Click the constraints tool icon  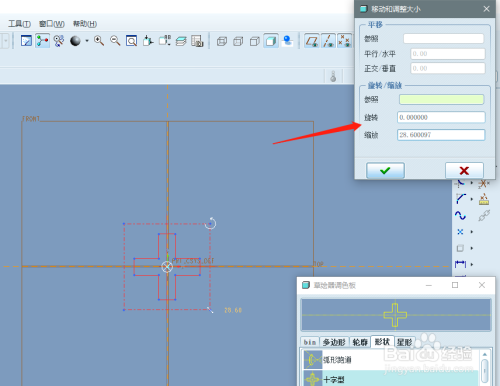click(484, 199)
